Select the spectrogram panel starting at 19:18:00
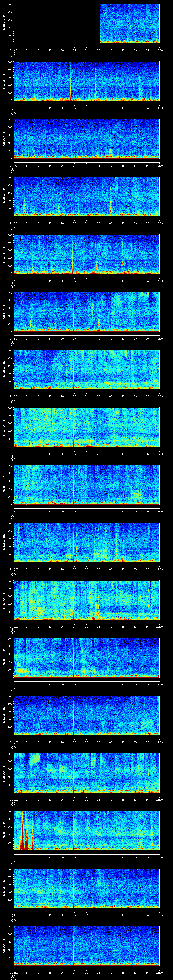Viewport: 173px width, 980px height. coord(86,543)
